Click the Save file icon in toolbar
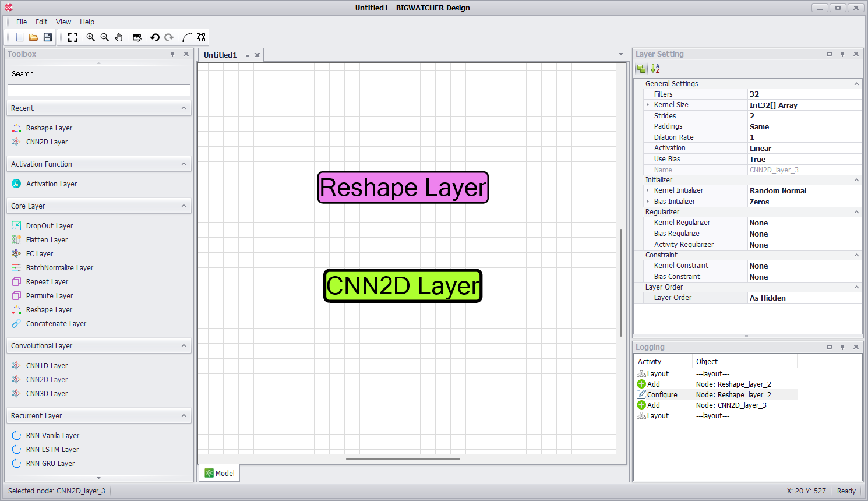Screen dimensions: 868x501 click(x=48, y=37)
